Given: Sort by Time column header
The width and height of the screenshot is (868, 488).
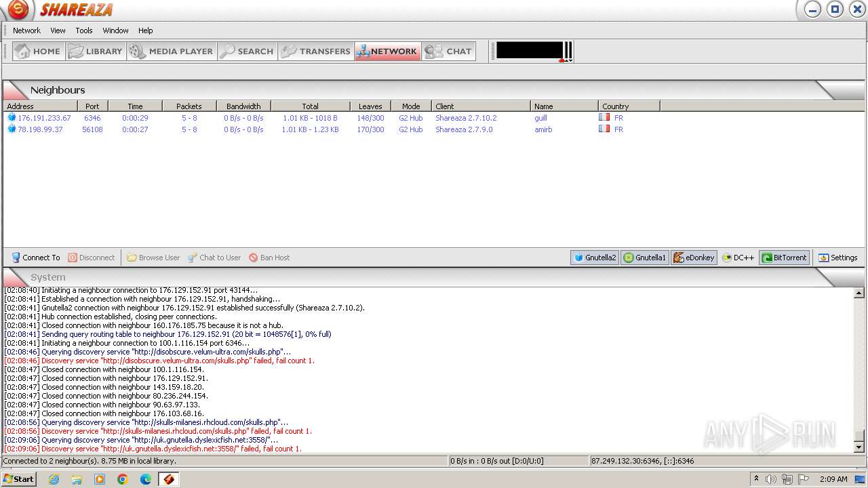Looking at the screenshot, I should [135, 106].
